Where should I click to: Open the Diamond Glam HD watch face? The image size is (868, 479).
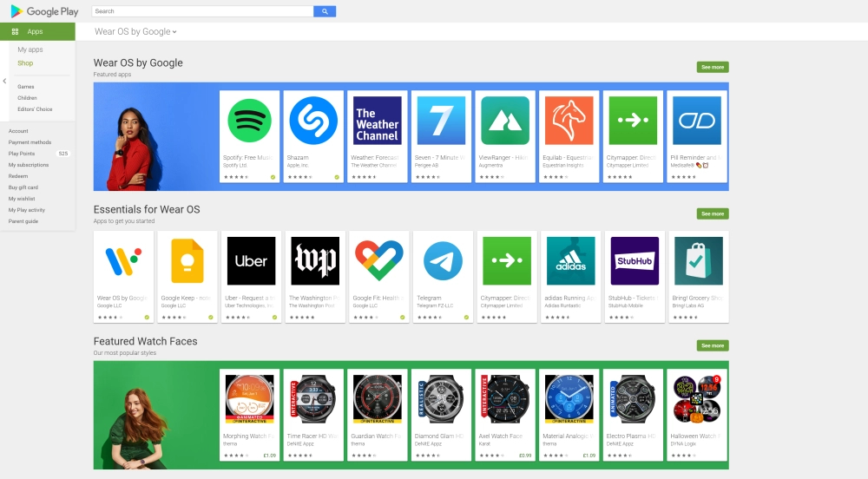point(441,399)
